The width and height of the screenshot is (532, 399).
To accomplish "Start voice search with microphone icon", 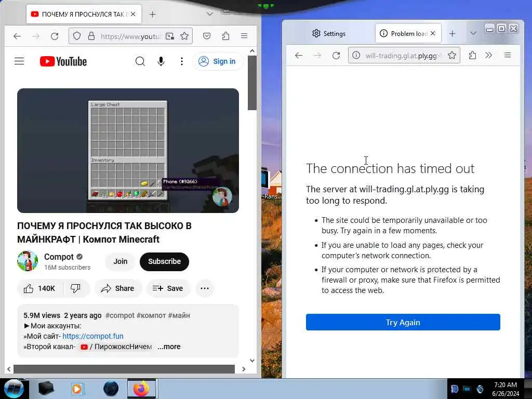I will tap(161, 61).
